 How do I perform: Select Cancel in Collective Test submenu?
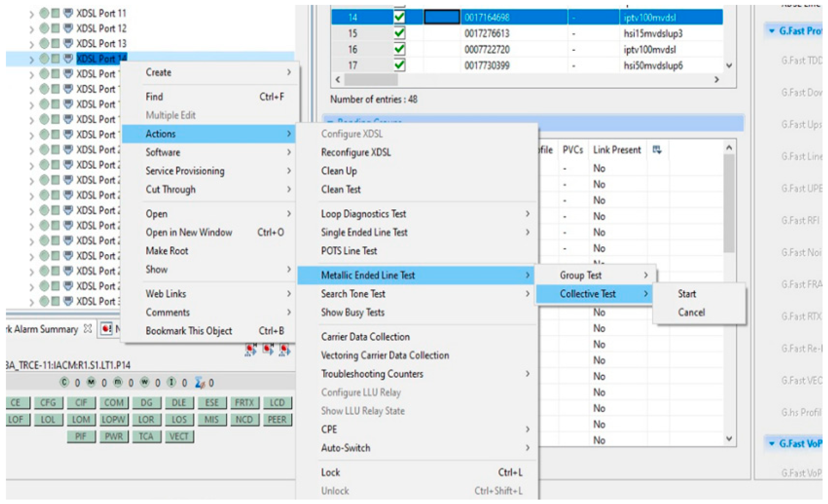(691, 313)
